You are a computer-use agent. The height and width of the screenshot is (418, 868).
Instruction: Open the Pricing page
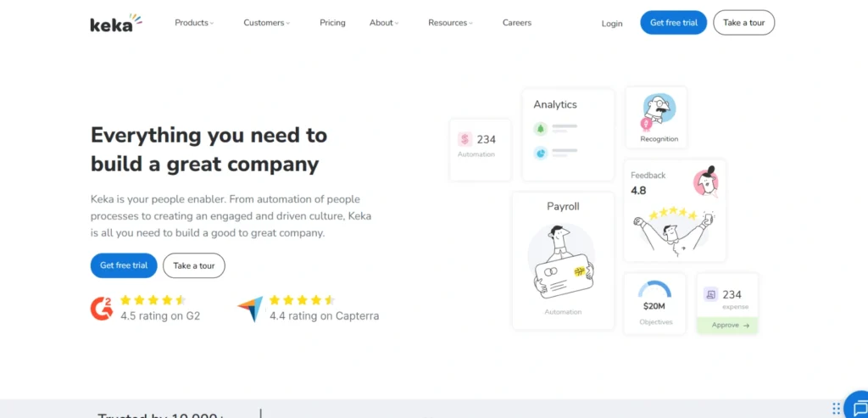pos(332,23)
